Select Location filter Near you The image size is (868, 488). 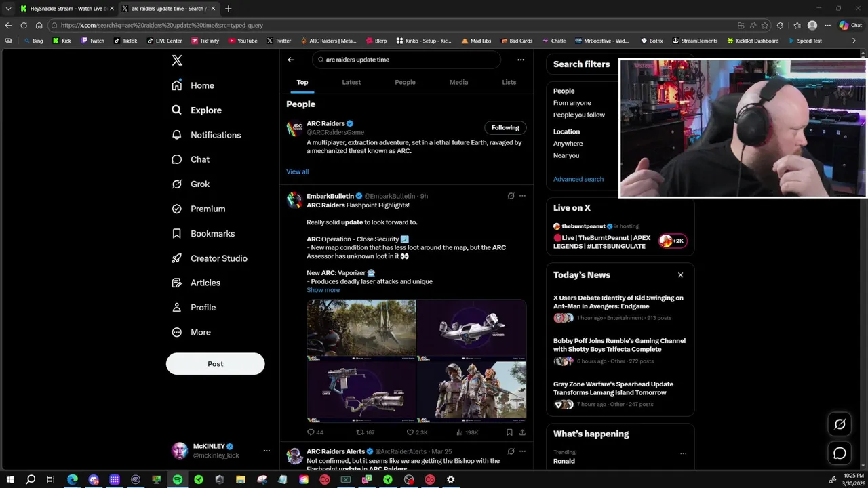coord(566,155)
